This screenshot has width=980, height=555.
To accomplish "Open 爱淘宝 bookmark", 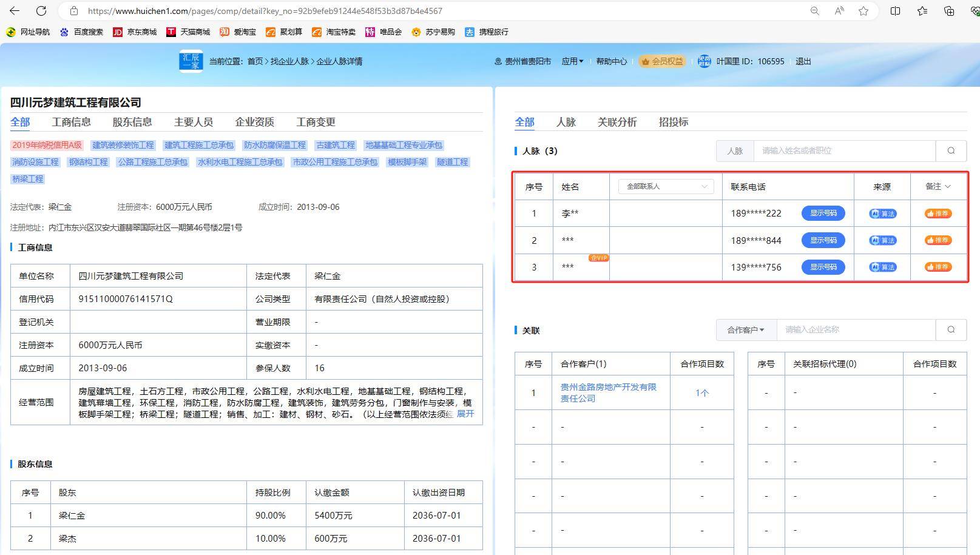I will 238,32.
